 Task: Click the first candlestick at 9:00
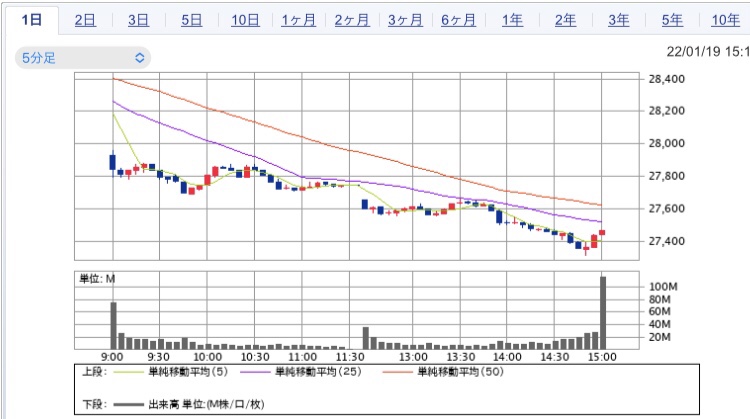tap(113, 163)
